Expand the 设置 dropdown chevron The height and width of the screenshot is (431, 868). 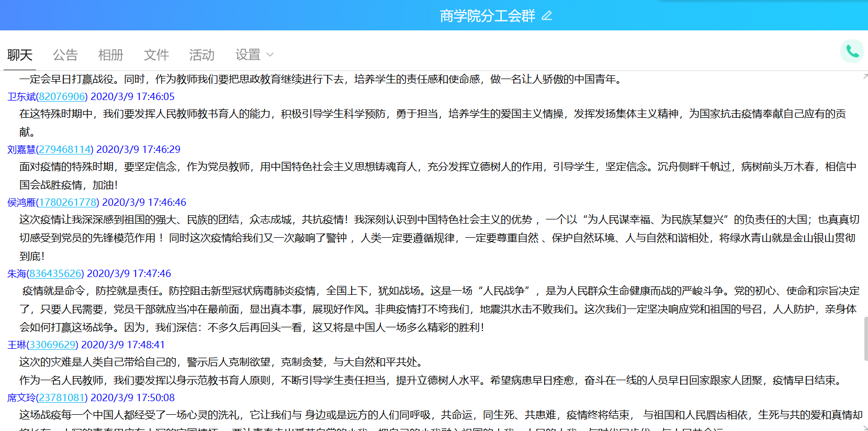tap(270, 54)
